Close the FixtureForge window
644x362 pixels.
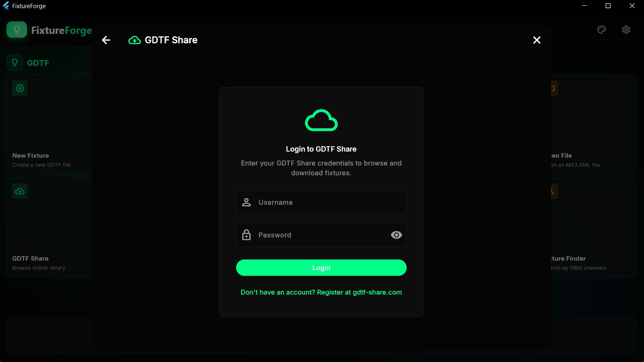tap(632, 6)
